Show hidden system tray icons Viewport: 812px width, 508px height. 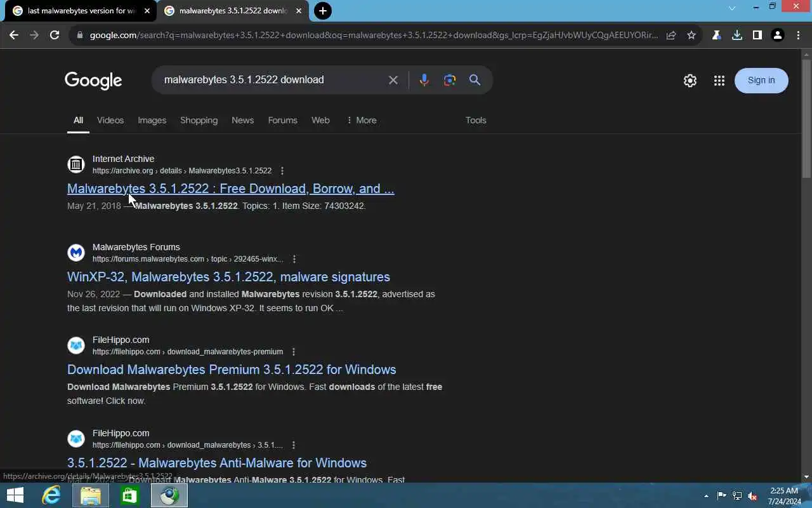point(706,496)
